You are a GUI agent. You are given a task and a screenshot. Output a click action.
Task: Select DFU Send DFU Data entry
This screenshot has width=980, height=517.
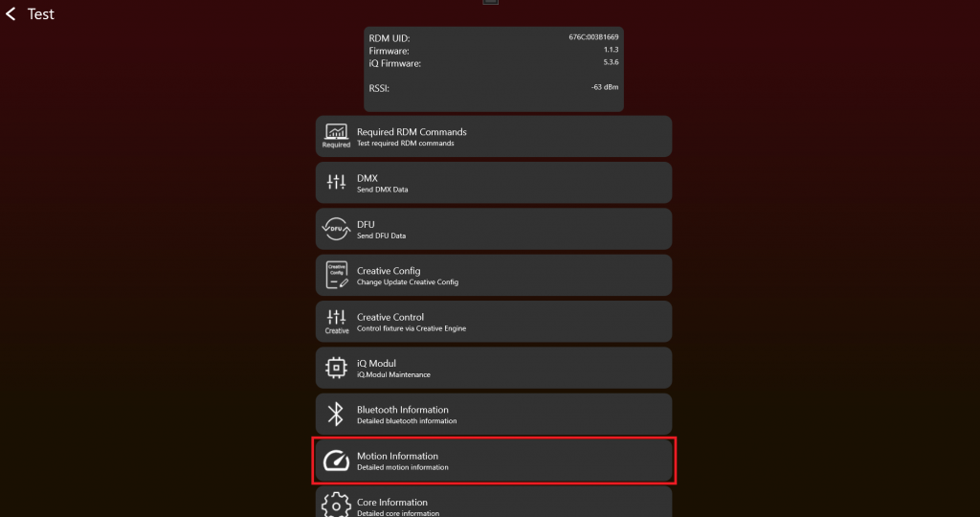(494, 229)
